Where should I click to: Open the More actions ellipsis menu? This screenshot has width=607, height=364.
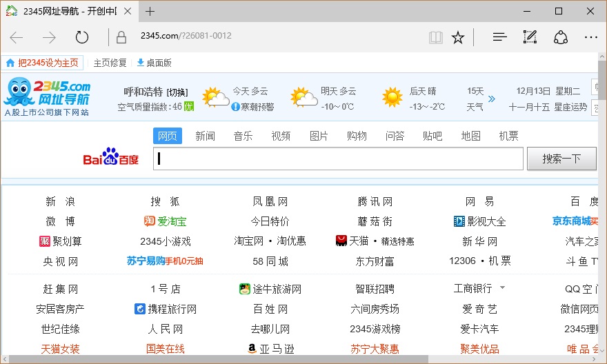coord(590,37)
